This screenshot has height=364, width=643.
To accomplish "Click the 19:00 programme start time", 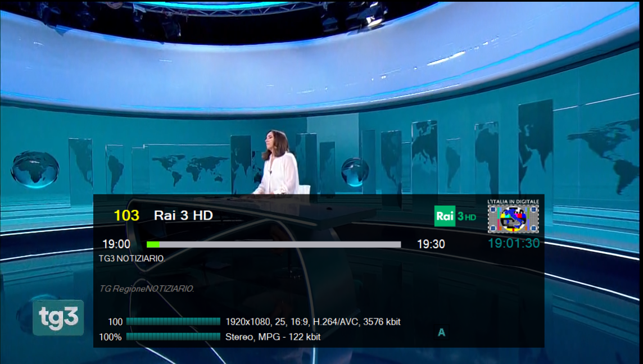I will [x=116, y=244].
